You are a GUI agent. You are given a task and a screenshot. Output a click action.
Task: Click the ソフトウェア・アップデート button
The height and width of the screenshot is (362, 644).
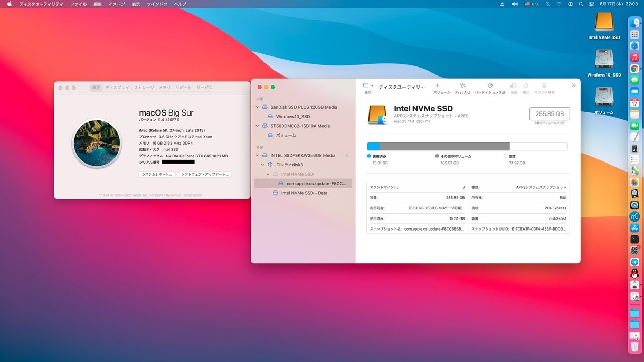click(x=204, y=174)
